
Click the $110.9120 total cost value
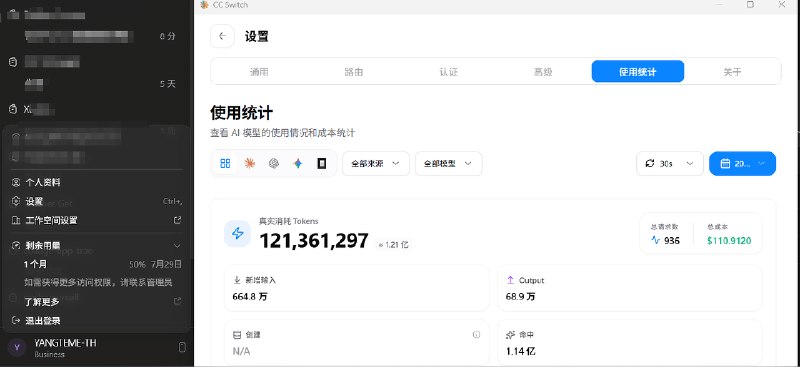(x=729, y=240)
